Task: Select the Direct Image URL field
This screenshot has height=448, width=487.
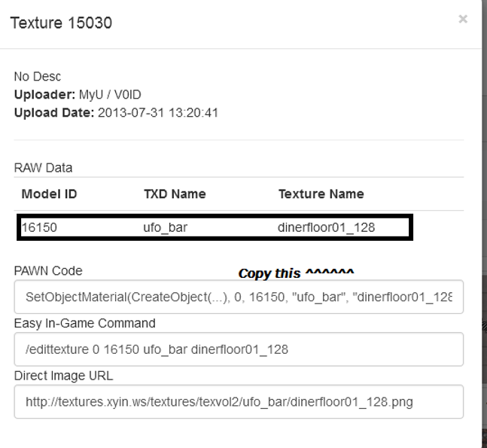Action: tap(239, 402)
